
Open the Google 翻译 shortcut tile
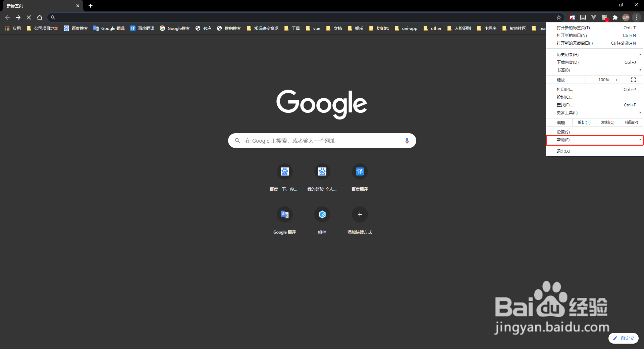[x=284, y=220]
